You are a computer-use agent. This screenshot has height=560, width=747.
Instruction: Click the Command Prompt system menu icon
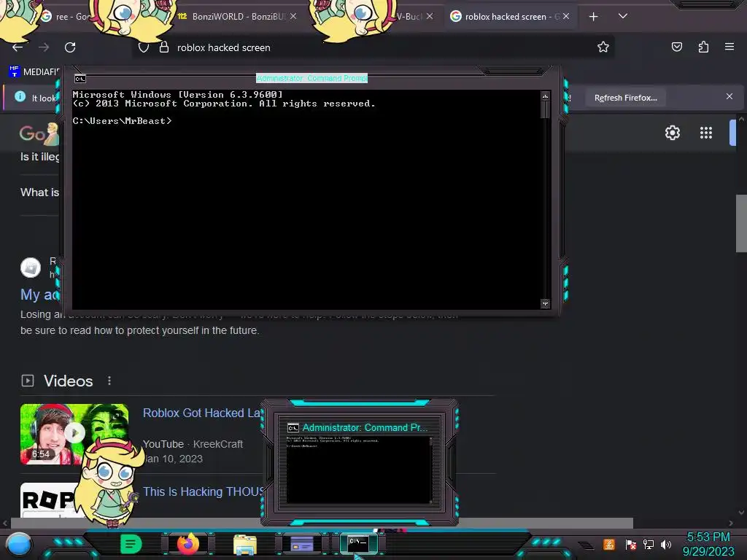pos(80,79)
